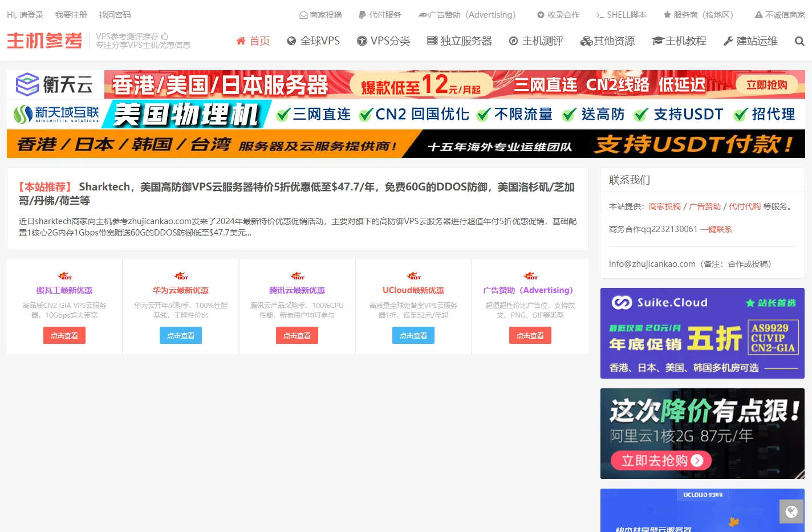This screenshot has width=812, height=532.
Task: Open the 独立服务器 menu
Action: coord(460,41)
